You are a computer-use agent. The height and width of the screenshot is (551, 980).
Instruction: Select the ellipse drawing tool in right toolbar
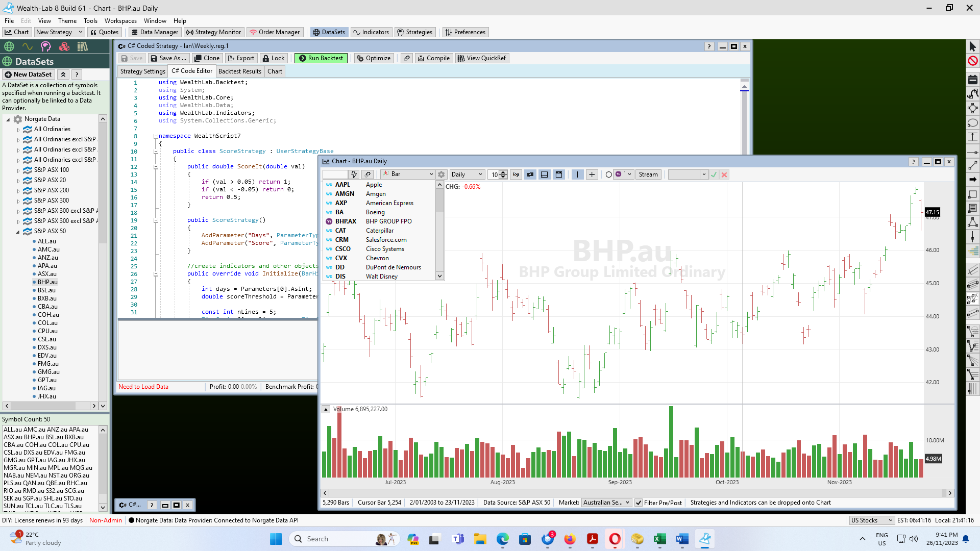point(973,123)
